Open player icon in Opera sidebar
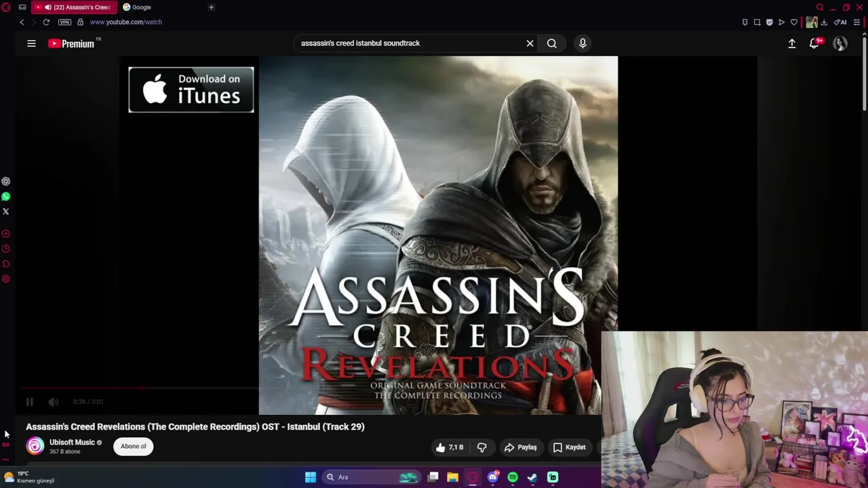868x488 pixels. [x=6, y=234]
